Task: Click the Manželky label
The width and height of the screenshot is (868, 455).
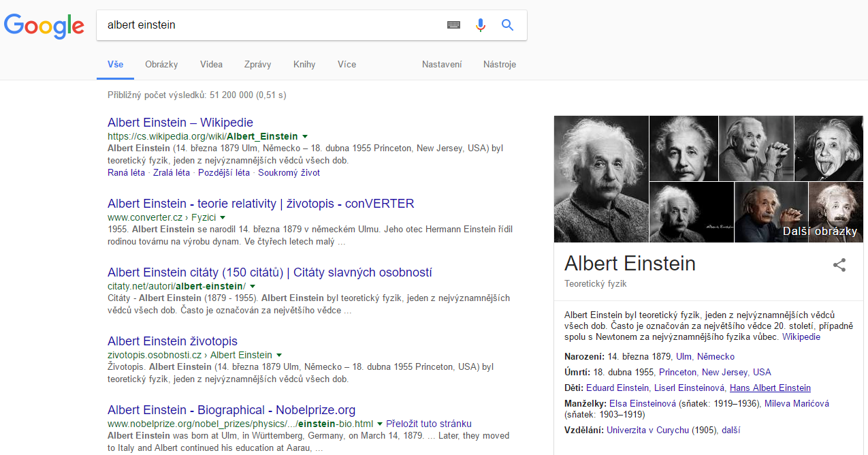Action: point(585,404)
